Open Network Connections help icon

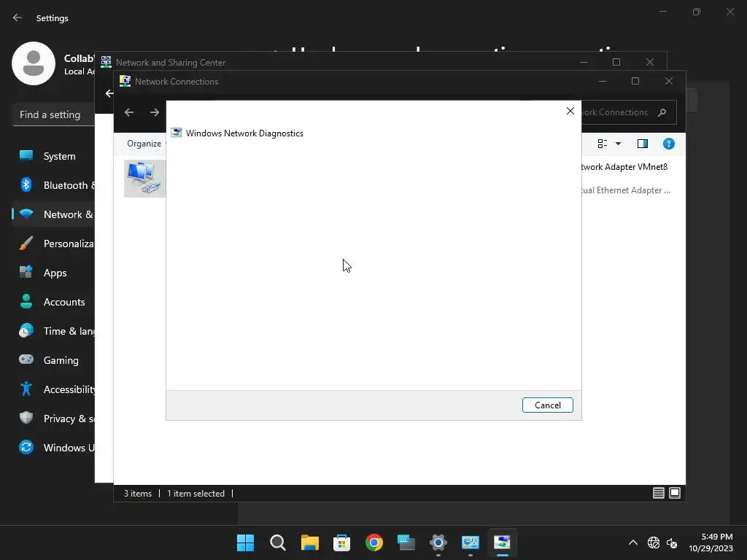click(669, 144)
